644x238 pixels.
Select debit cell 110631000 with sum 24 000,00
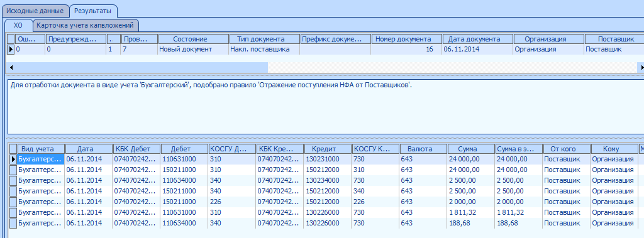pyautogui.click(x=184, y=159)
